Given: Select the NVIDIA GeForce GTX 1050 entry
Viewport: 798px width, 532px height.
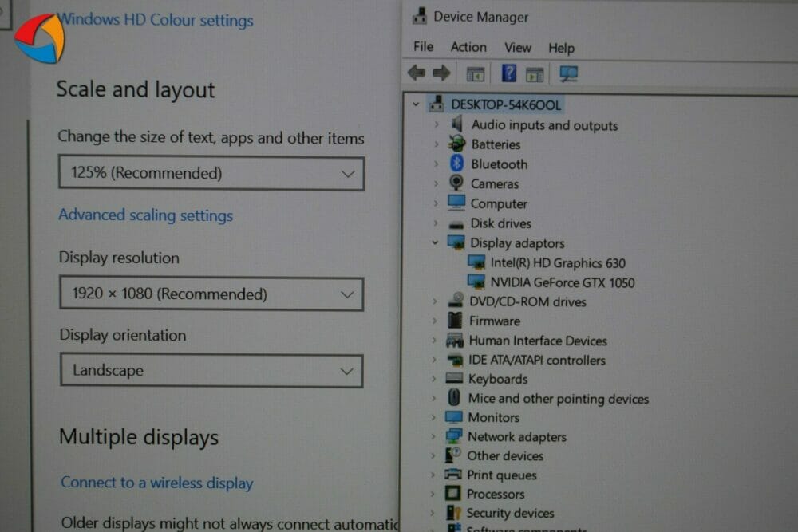Looking at the screenshot, I should [563, 282].
